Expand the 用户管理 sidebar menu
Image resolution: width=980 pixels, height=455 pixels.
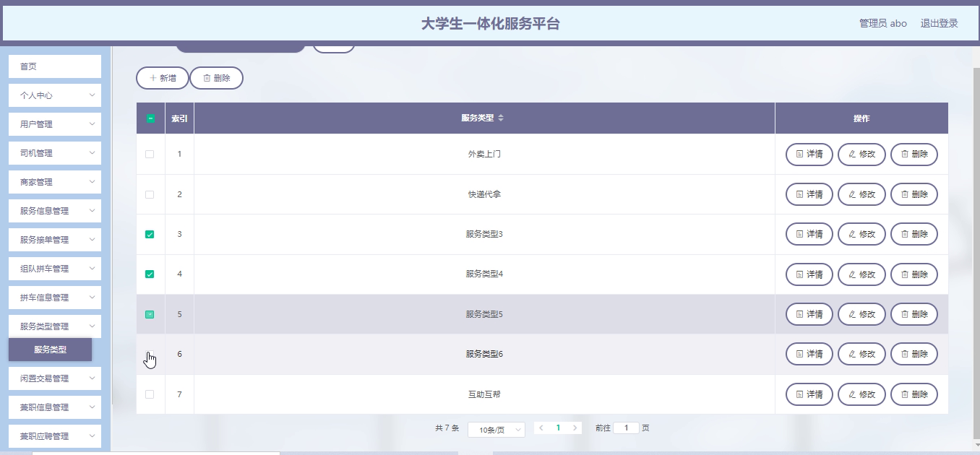click(x=55, y=124)
